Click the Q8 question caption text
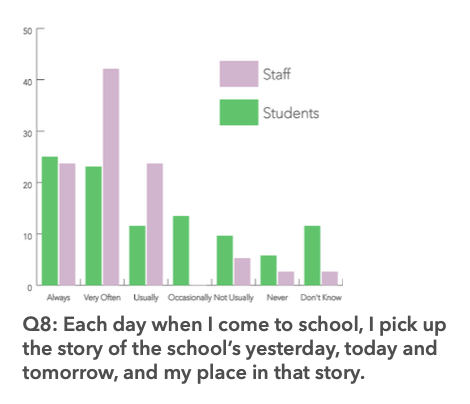The height and width of the screenshot is (404, 470). [234, 348]
